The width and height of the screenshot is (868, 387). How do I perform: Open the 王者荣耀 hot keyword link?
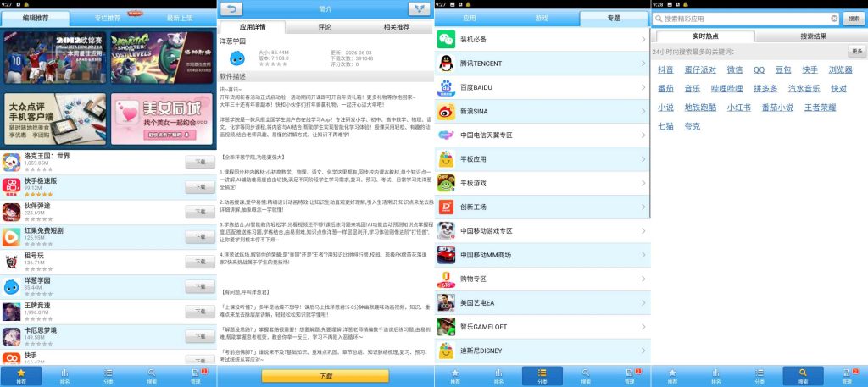[820, 108]
